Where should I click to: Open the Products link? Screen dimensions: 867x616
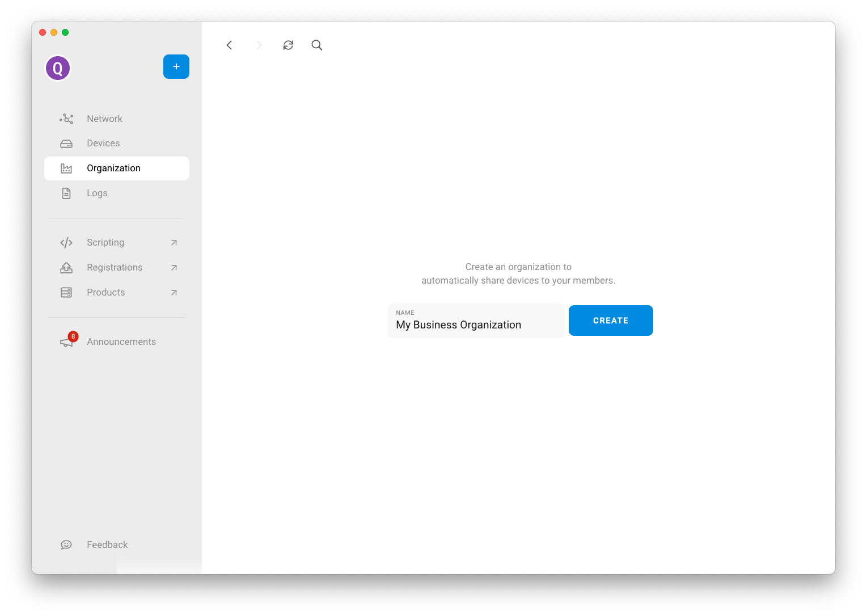(x=117, y=293)
